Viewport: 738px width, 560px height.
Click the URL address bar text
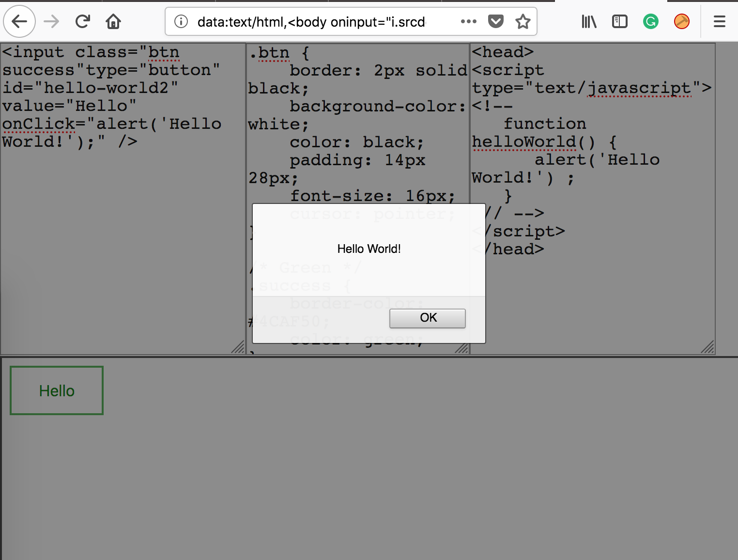[x=311, y=22]
